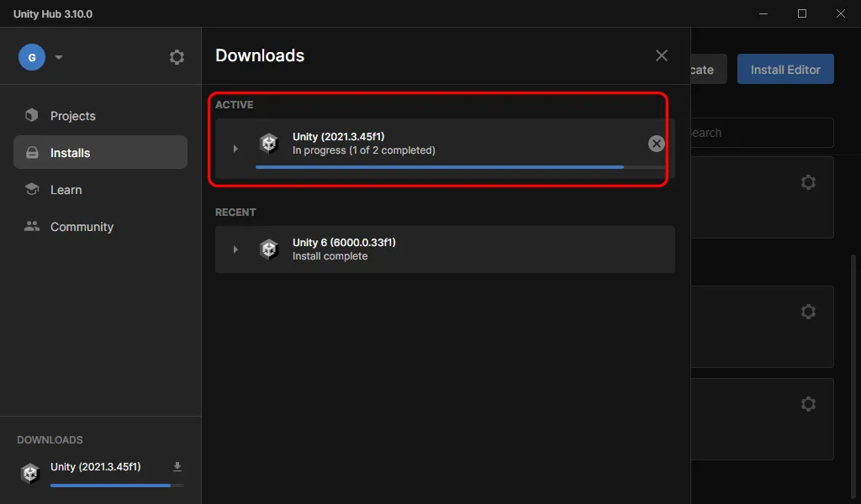
Task: Expand the Unity 6 install details
Action: pyautogui.click(x=235, y=249)
